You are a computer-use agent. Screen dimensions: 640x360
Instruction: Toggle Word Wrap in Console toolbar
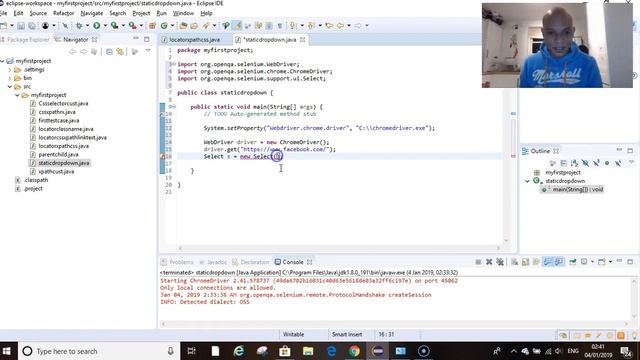pos(536,262)
